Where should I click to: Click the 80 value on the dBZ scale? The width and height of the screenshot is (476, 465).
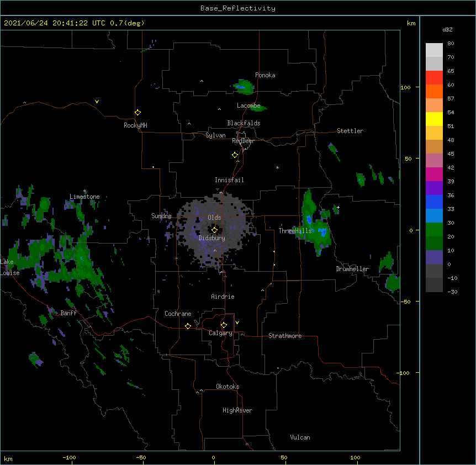coord(451,44)
